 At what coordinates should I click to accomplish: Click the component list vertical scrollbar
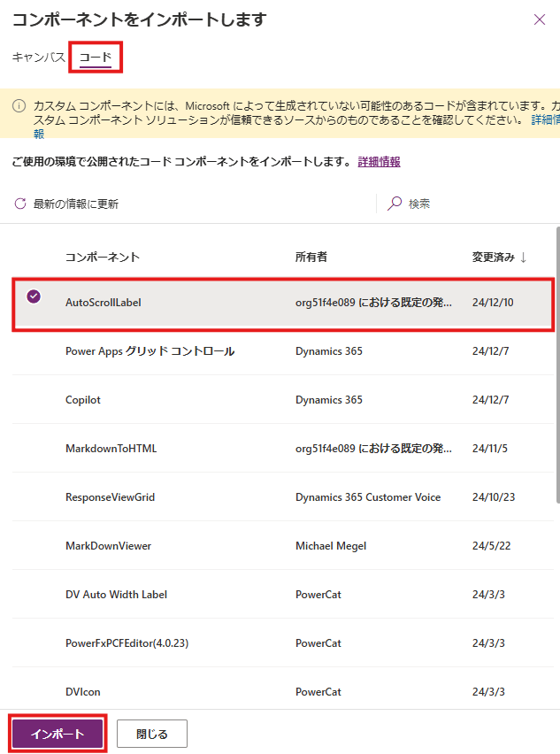point(557,365)
